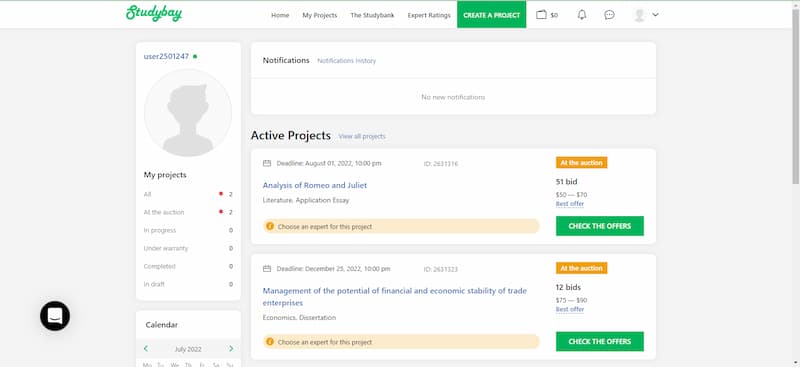Viewport: 800px width, 367px height.
Task: Click info icon on Romeo and Juliet notice
Action: (270, 226)
